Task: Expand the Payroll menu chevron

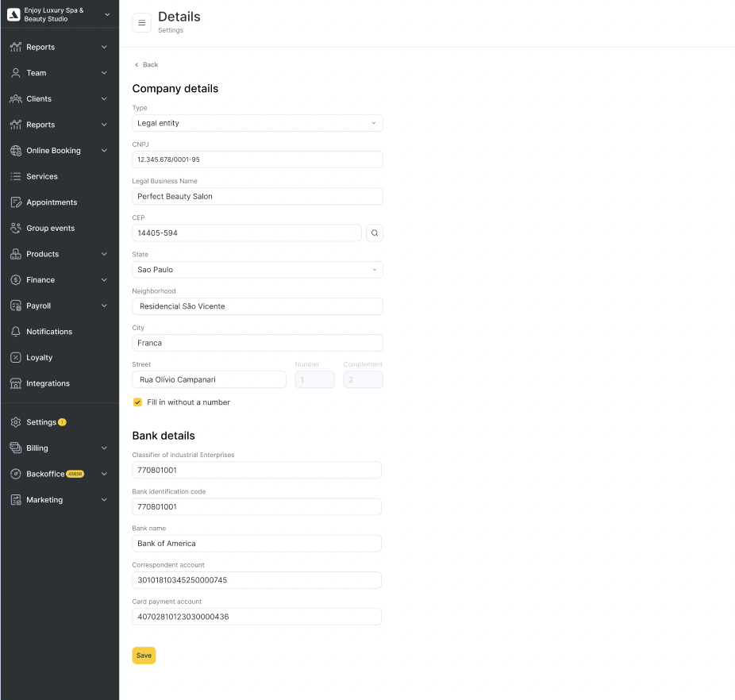Action: pyautogui.click(x=104, y=306)
